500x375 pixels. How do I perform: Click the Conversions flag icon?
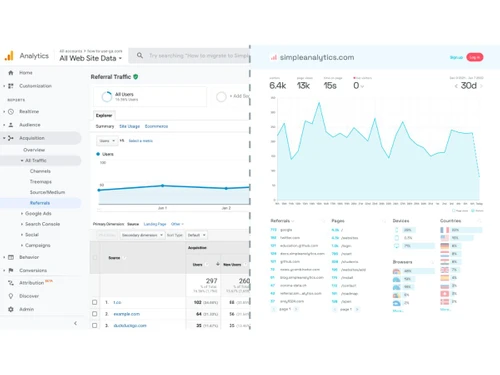pos(11,270)
